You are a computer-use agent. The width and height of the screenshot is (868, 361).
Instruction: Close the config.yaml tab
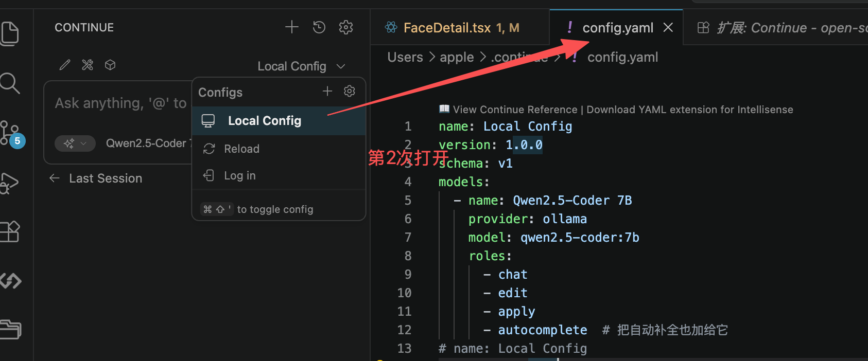[x=668, y=27]
